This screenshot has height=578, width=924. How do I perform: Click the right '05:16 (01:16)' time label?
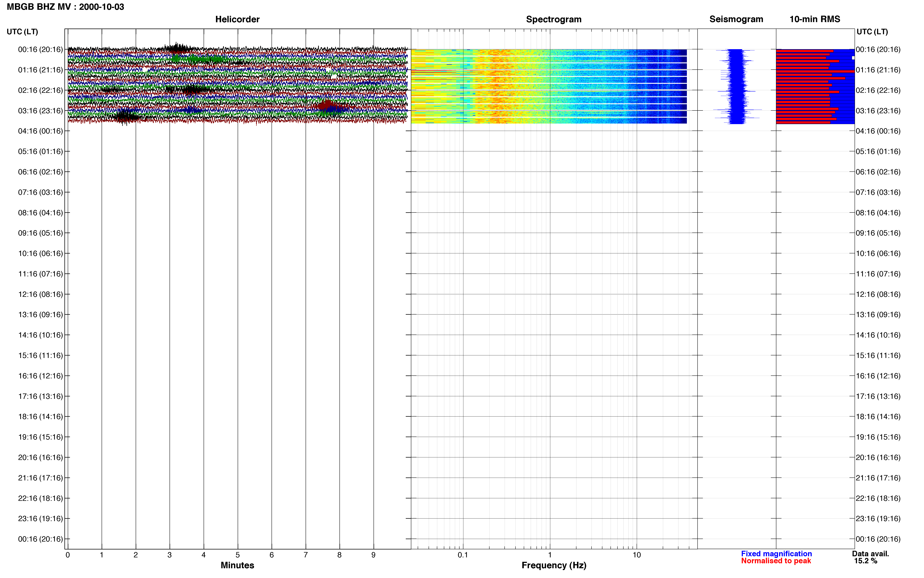878,151
